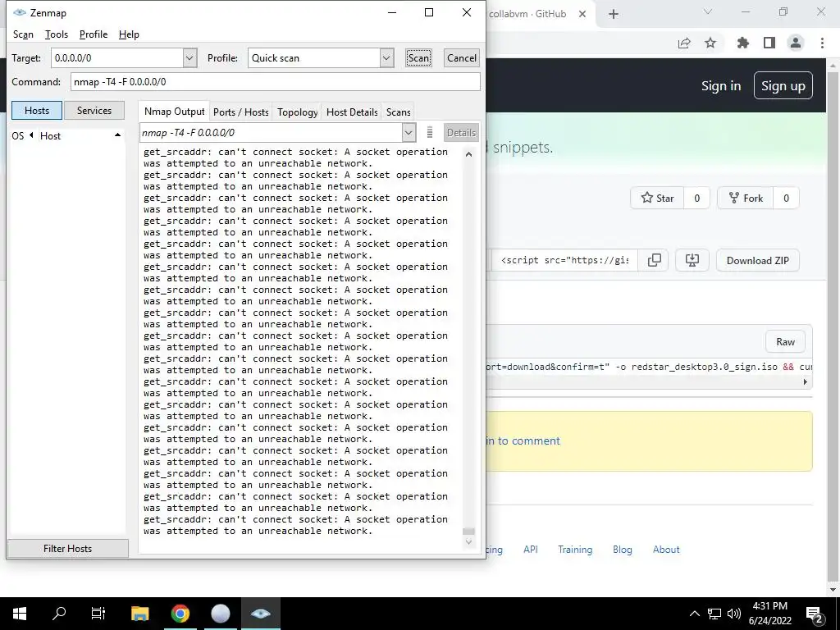Image resolution: width=840 pixels, height=630 pixels.
Task: Click the GitHub Sign in link
Action: 721,85
